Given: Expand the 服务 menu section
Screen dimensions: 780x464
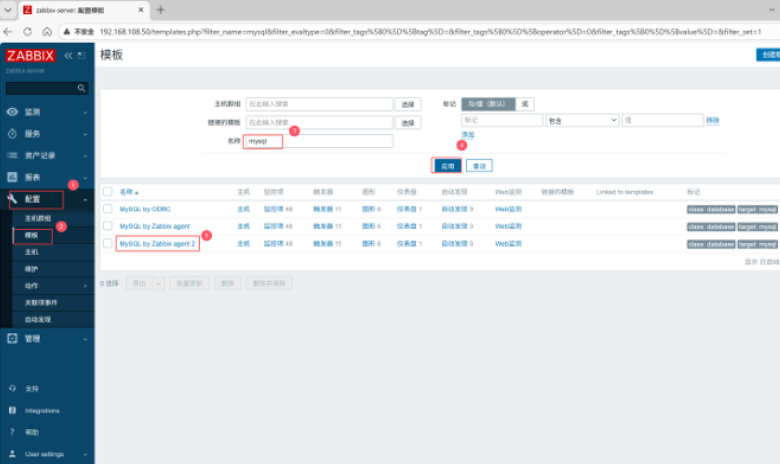Looking at the screenshot, I should click(x=86, y=134).
